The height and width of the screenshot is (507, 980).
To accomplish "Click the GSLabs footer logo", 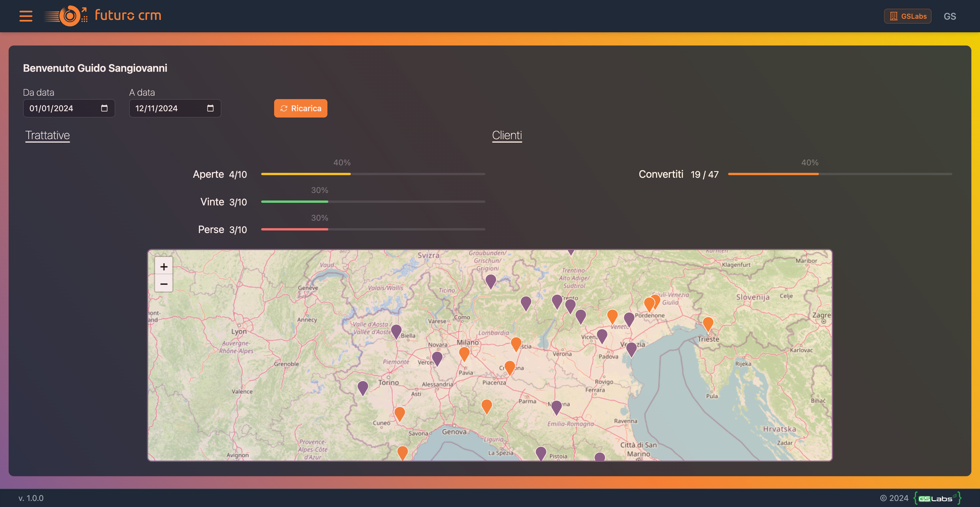I will click(937, 498).
